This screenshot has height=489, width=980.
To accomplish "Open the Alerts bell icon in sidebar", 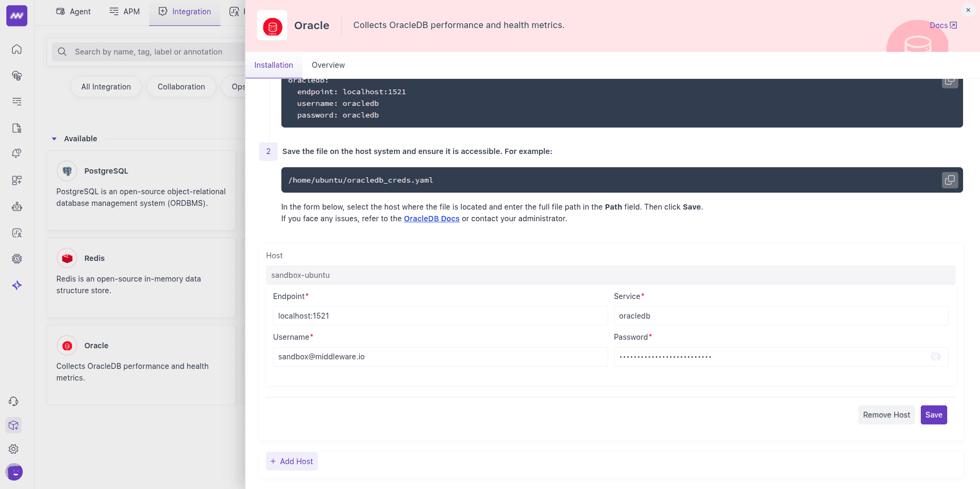I will (16, 153).
